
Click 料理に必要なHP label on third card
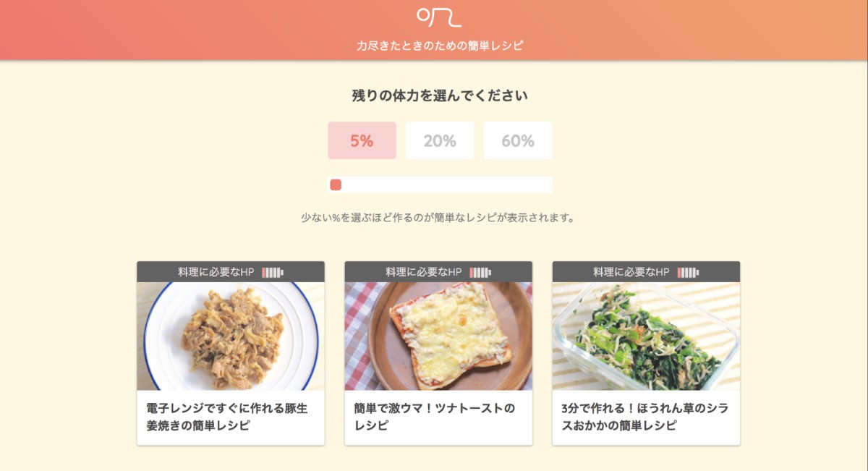[631, 272]
